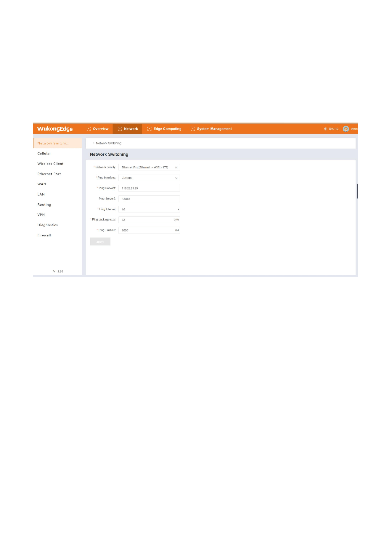Click the Network tab icon
This screenshot has width=392, height=554.
[x=120, y=129]
